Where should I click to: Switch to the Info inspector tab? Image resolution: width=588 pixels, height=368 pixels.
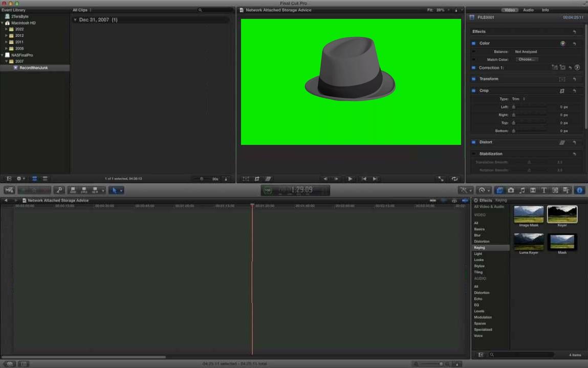tap(545, 10)
